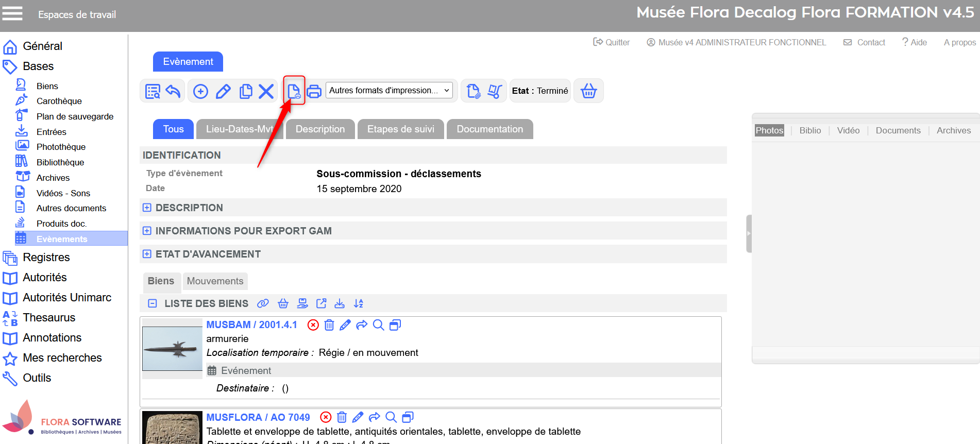Screen dimensions: 980x444
Task: Open the hamburger menu at top left
Action: click(x=12, y=13)
